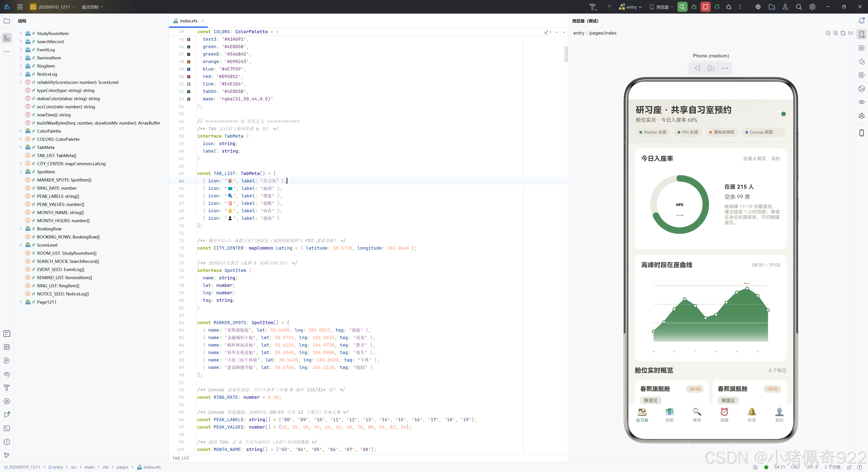The height and width of the screenshot is (472, 868).
Task: Click the Marker 长按 chip in preview
Action: tap(653, 132)
